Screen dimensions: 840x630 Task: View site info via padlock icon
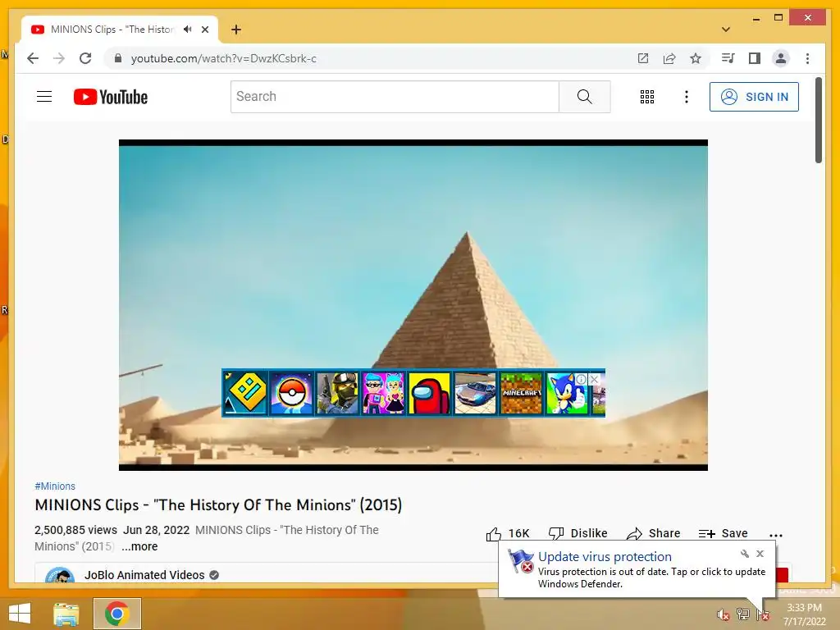coord(118,58)
